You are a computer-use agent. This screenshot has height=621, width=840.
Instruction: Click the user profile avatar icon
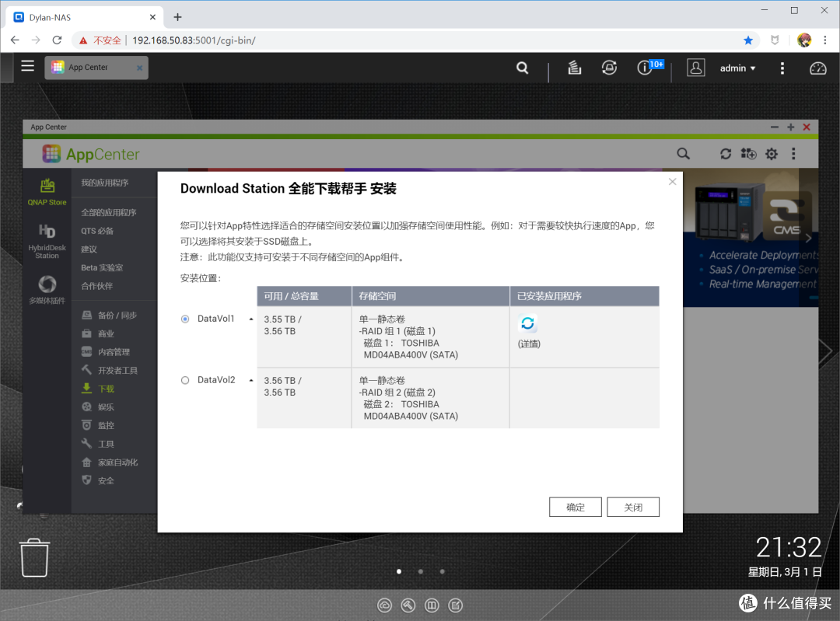[x=696, y=68]
